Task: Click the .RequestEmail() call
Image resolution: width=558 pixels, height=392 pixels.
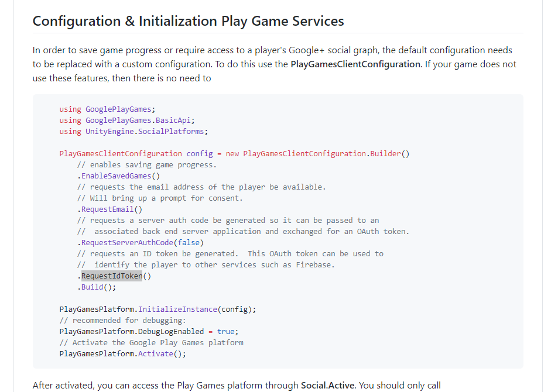Action: pos(109,209)
